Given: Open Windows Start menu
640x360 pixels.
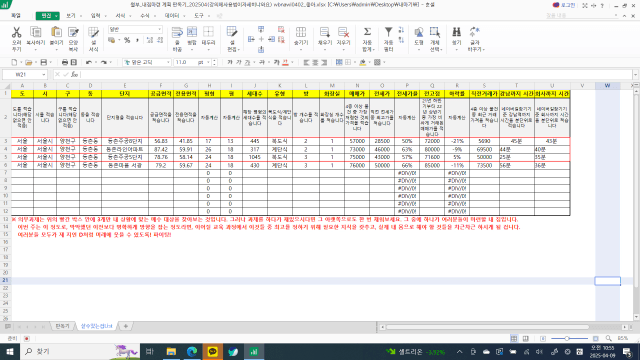Looking at the screenshot, I should click(9, 351).
